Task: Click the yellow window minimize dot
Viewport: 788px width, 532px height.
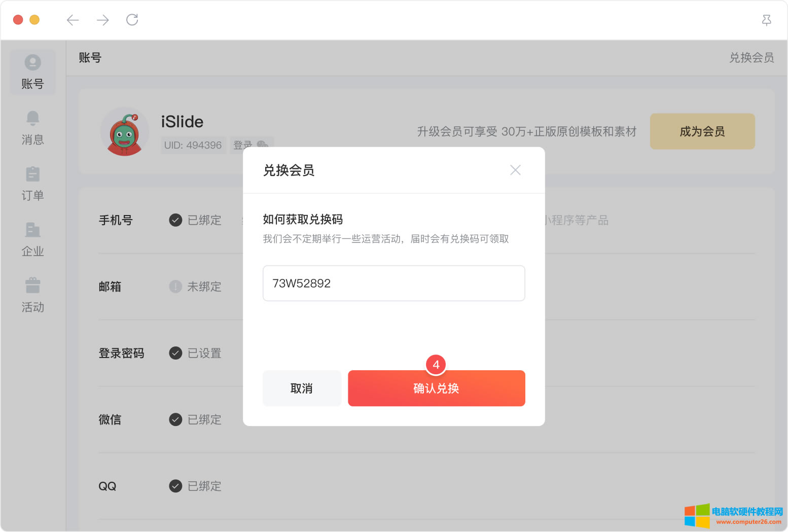Action: (34, 20)
